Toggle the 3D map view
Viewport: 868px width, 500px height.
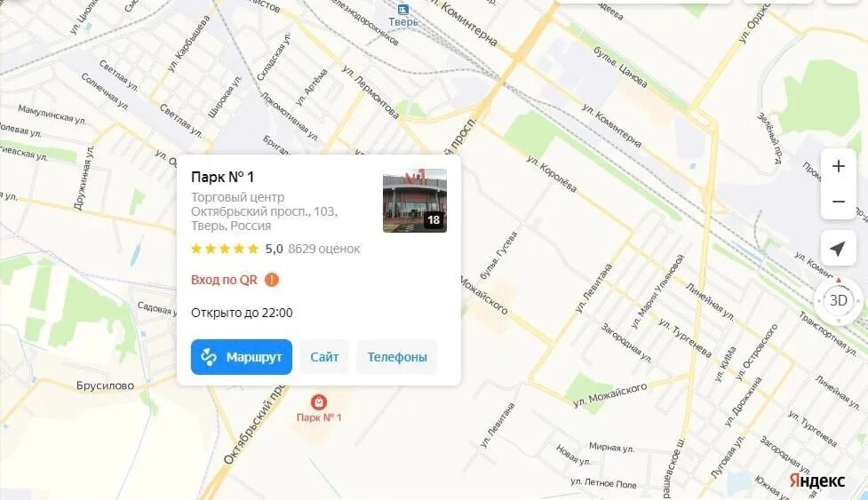838,300
